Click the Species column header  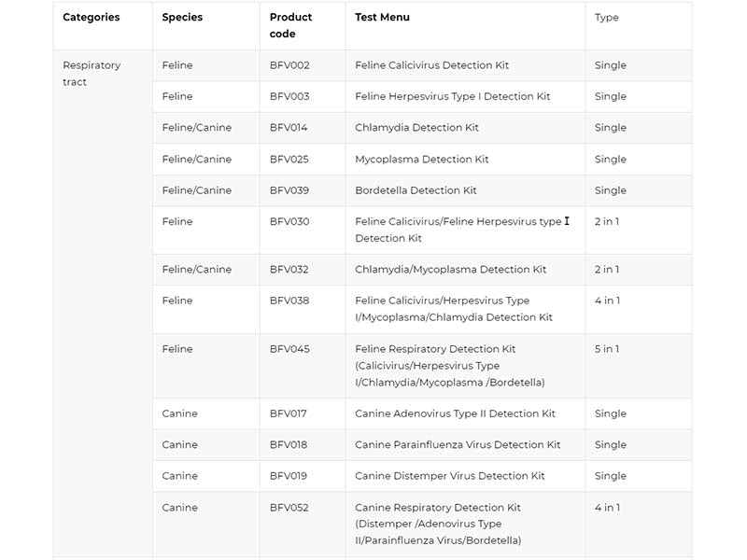(x=182, y=18)
